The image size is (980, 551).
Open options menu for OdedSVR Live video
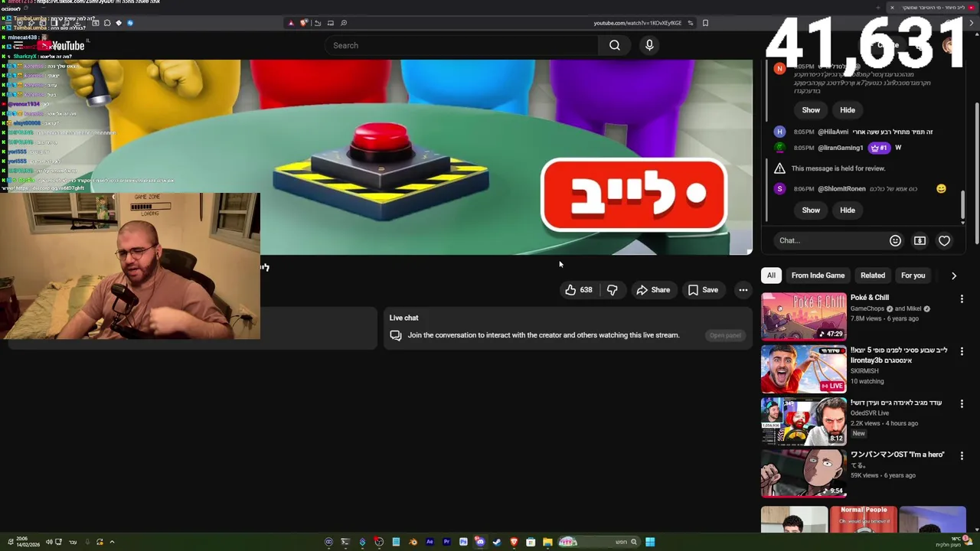coord(962,403)
